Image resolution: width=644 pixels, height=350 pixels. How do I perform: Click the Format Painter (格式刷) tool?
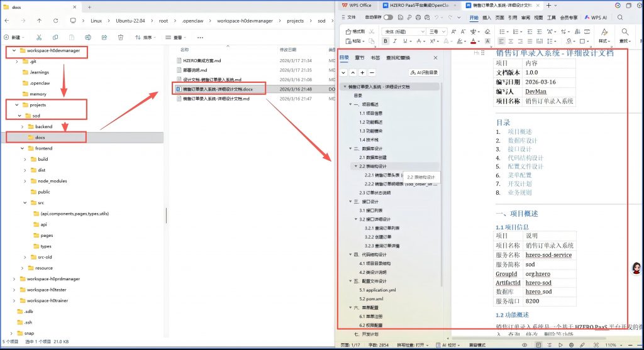coord(356,31)
